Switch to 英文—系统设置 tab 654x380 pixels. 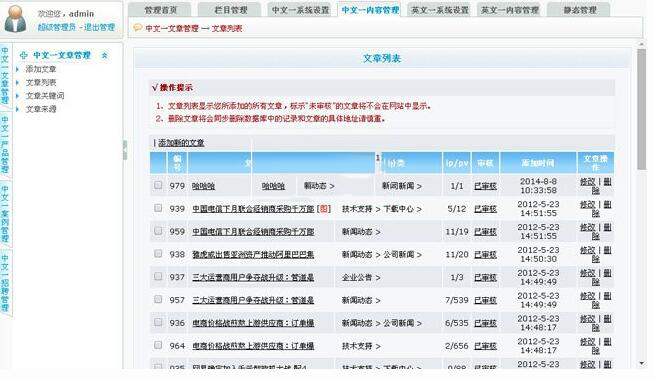pyautogui.click(x=440, y=10)
